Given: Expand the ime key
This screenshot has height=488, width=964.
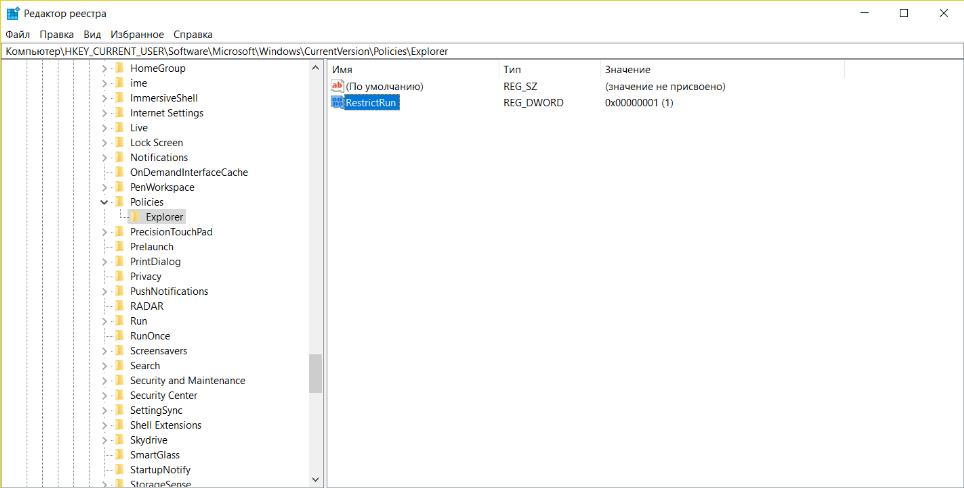Looking at the screenshot, I should tap(104, 83).
